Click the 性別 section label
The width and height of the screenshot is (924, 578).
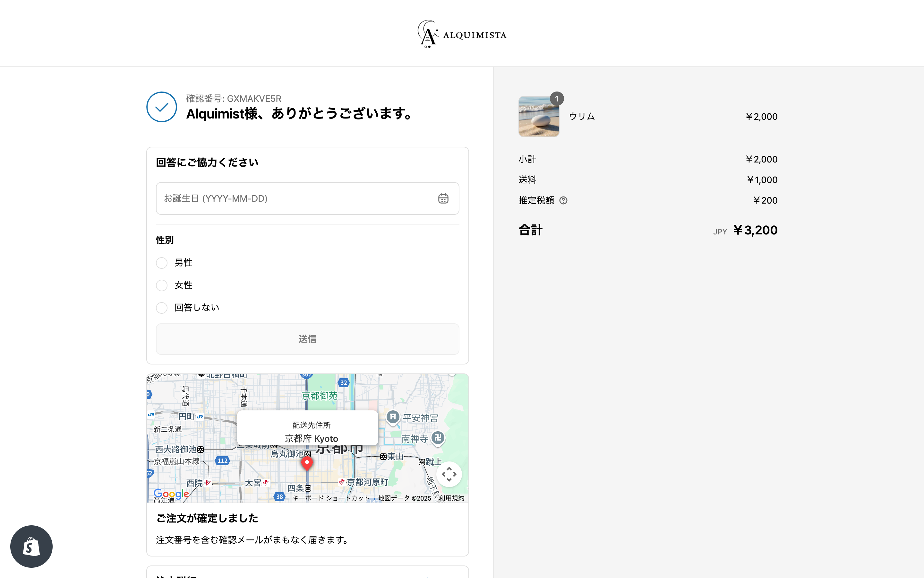coord(165,240)
